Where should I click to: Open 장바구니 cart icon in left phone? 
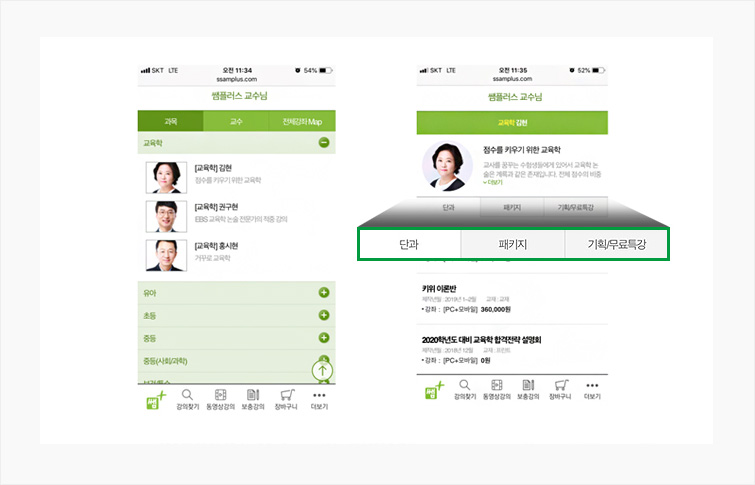click(x=287, y=399)
